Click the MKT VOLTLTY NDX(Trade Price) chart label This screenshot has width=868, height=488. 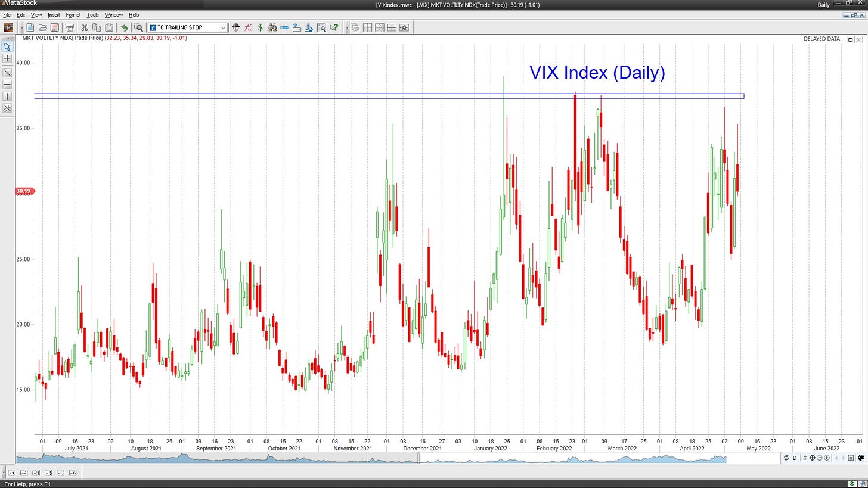(63, 38)
